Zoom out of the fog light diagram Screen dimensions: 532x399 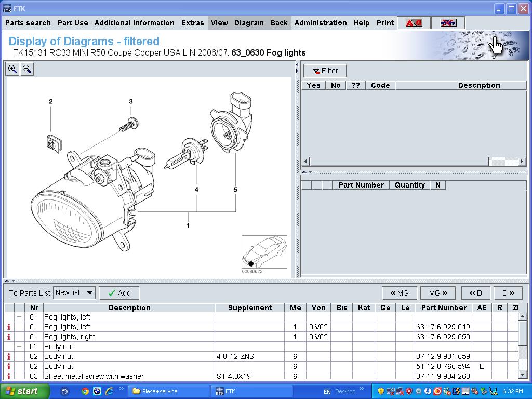click(27, 69)
